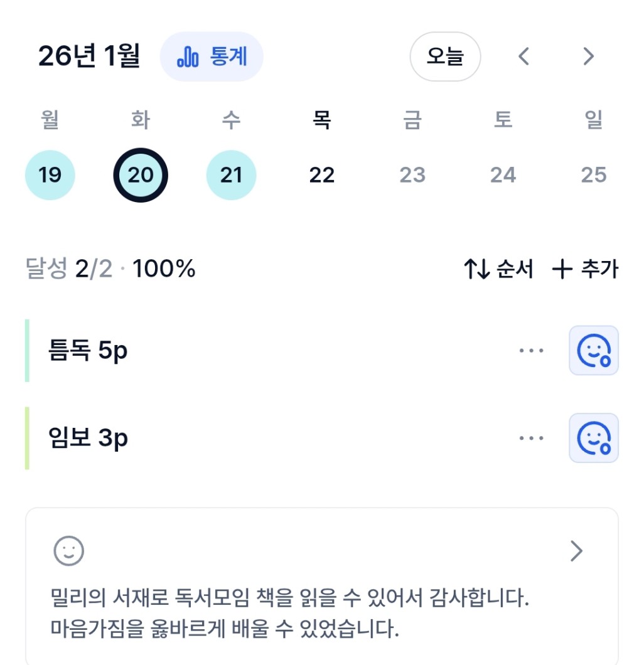This screenshot has width=644, height=665.
Task: Select Wednesday the 21st
Action: [231, 175]
